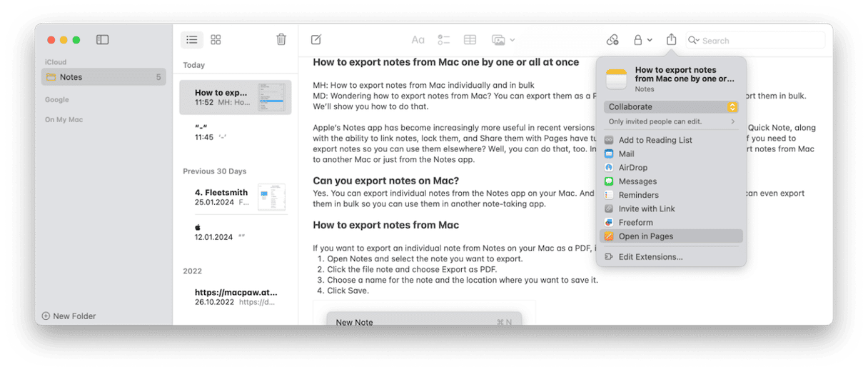
Task: Click New Folder at sidebar bottom
Action: coord(69,316)
